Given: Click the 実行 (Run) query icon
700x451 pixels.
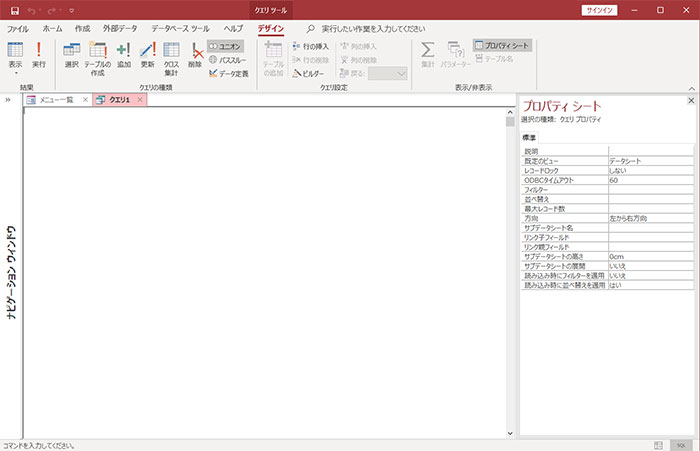Looking at the screenshot, I should 39,54.
